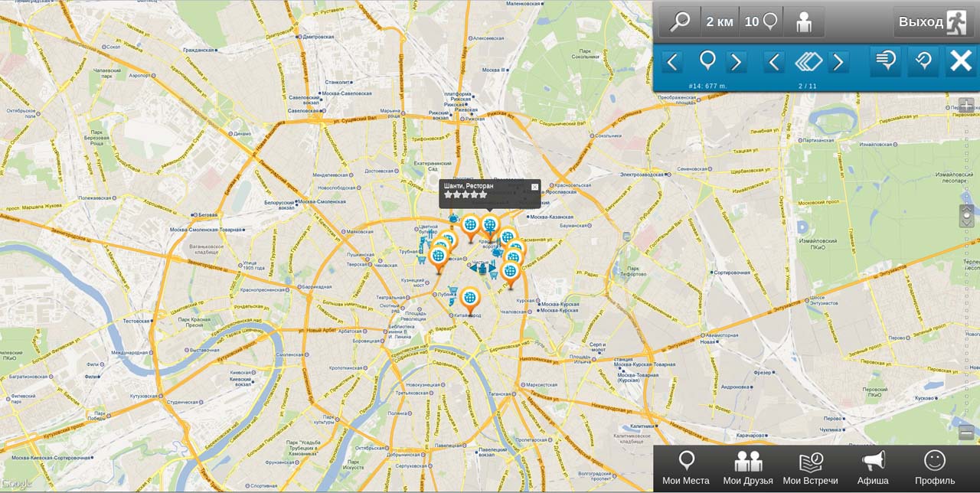Screen dimensions: 980x493
Task: Go to the previous place marker
Action: point(672,62)
